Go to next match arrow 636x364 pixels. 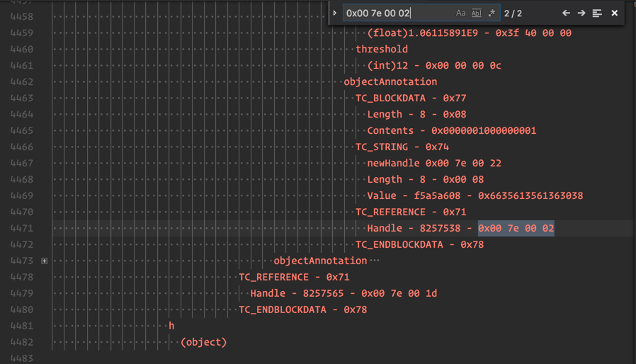point(581,13)
